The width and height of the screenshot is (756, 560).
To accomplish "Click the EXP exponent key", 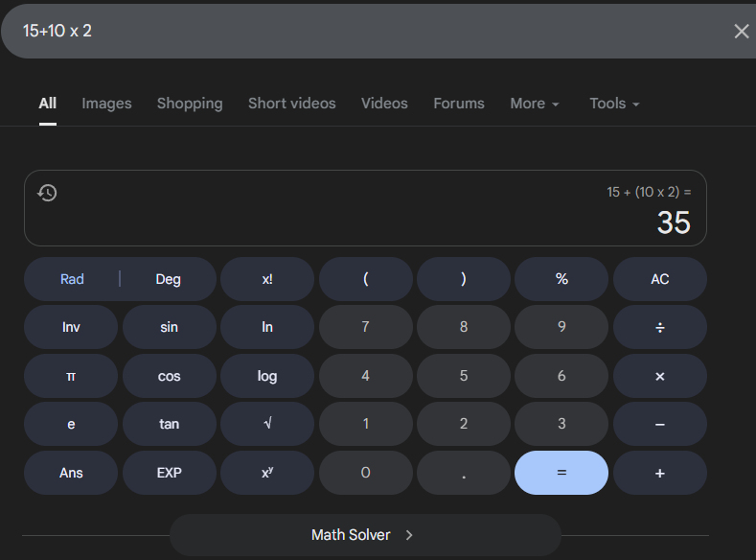I will pyautogui.click(x=170, y=473).
